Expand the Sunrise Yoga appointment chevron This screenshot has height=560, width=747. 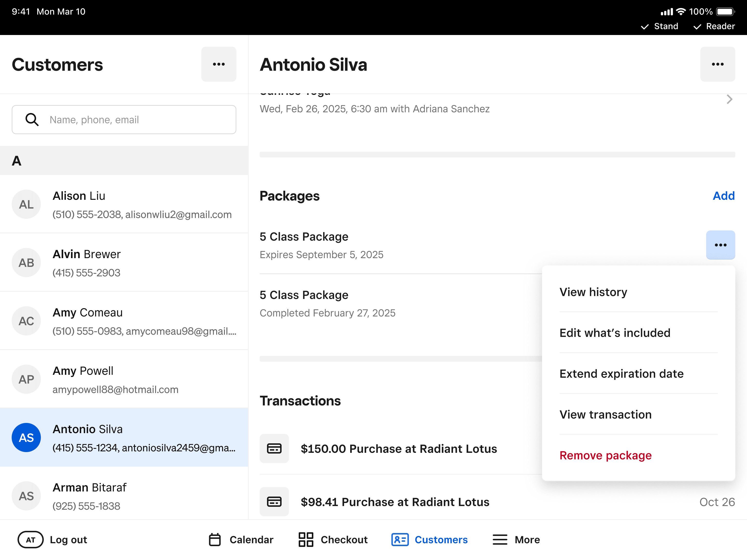point(729,99)
